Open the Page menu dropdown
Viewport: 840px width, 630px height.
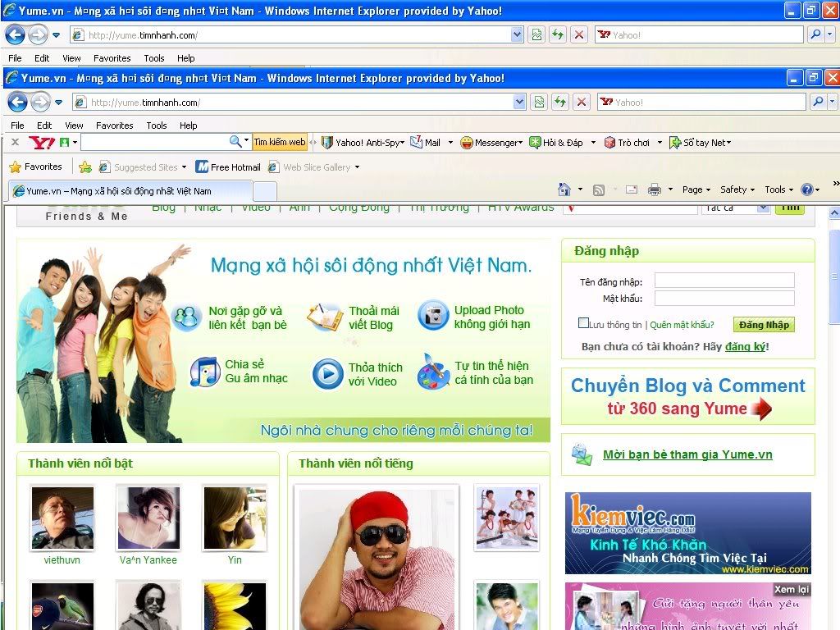[x=696, y=189]
